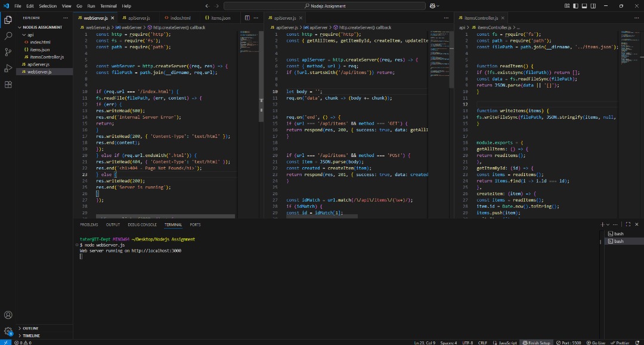Toggle the Primary Side Bar visibility
This screenshot has width=644, height=345.
coord(576,6)
